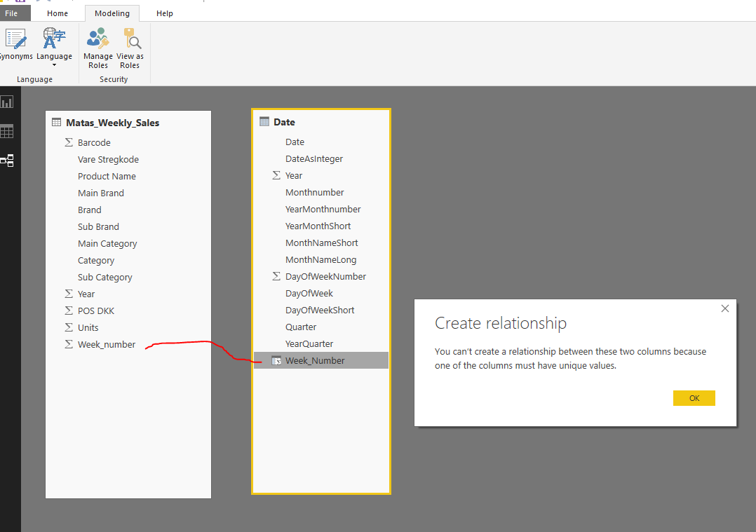Switch to Report view in sidebar
Screen dimensions: 756x532
7,102
